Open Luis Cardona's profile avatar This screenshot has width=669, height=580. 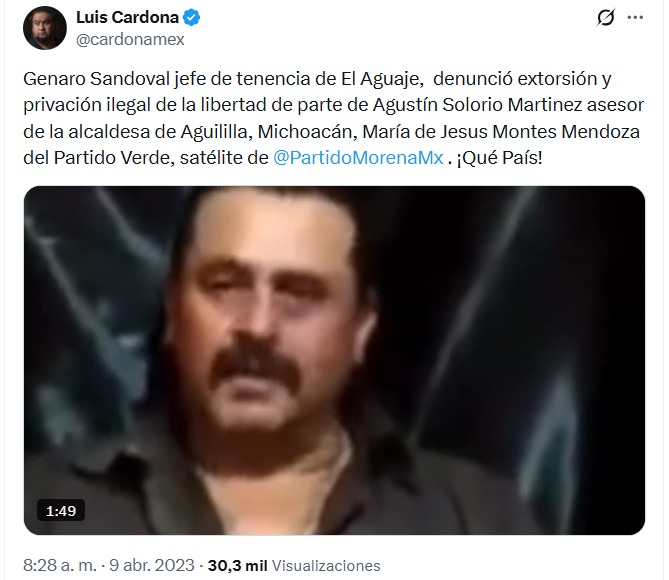pos(45,28)
